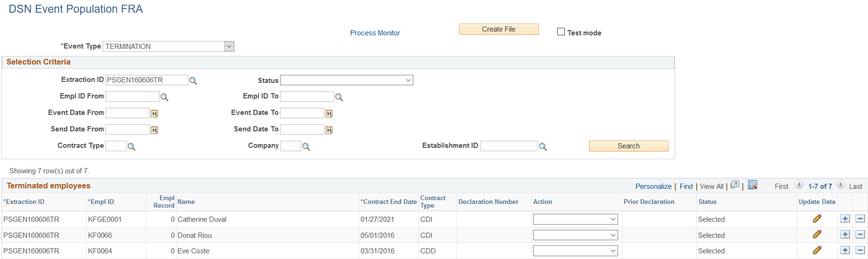The width and height of the screenshot is (868, 259).
Task: Sort by the Name column header
Action: tap(186, 202)
